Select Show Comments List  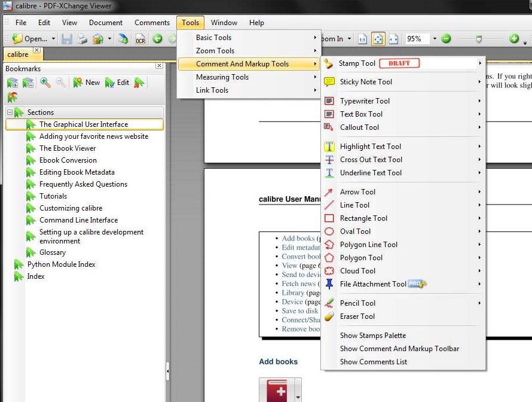coord(373,362)
